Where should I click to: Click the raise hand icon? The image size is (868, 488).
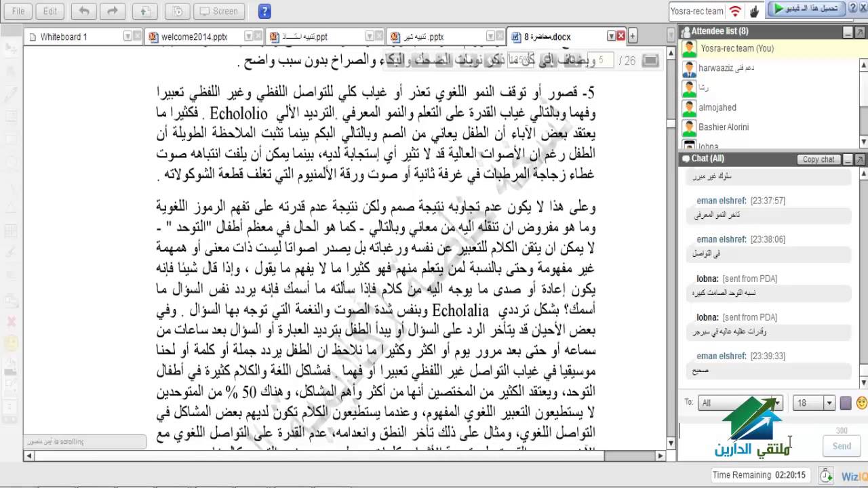754,11
